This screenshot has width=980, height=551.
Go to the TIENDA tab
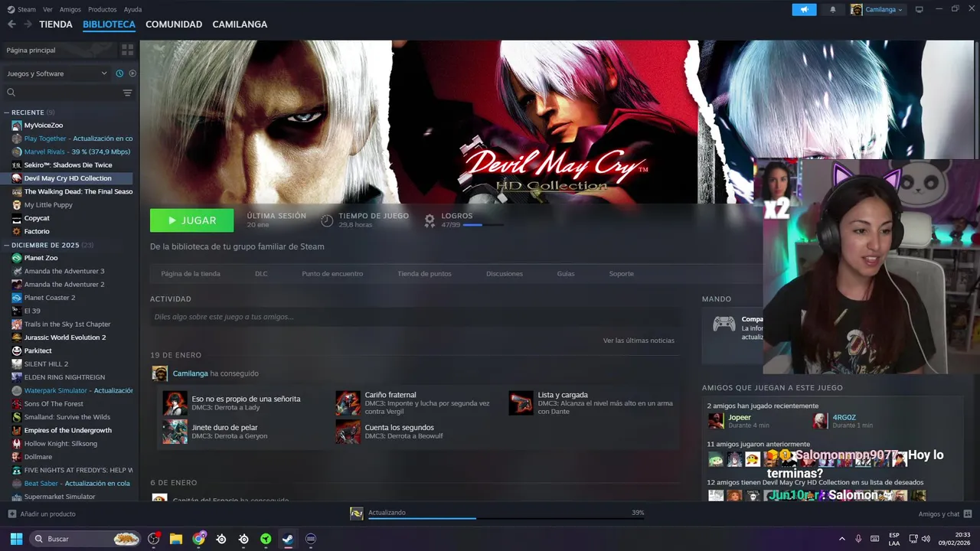click(56, 24)
